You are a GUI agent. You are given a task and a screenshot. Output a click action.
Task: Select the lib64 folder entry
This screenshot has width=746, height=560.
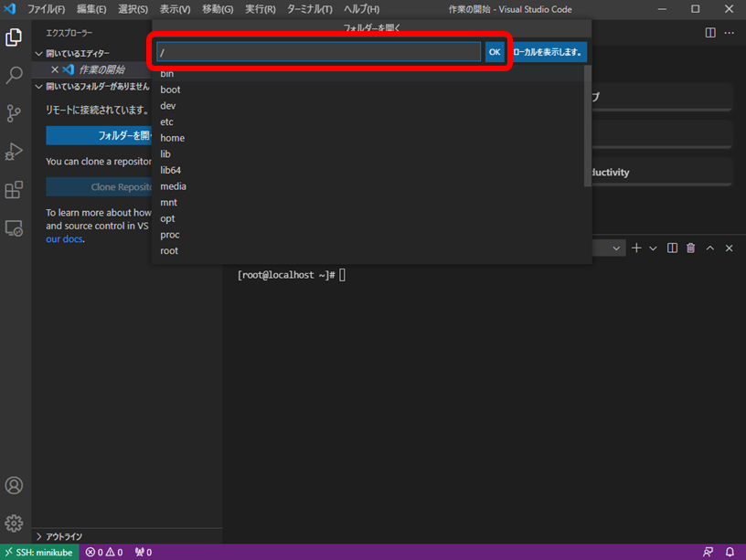pyautogui.click(x=368, y=170)
